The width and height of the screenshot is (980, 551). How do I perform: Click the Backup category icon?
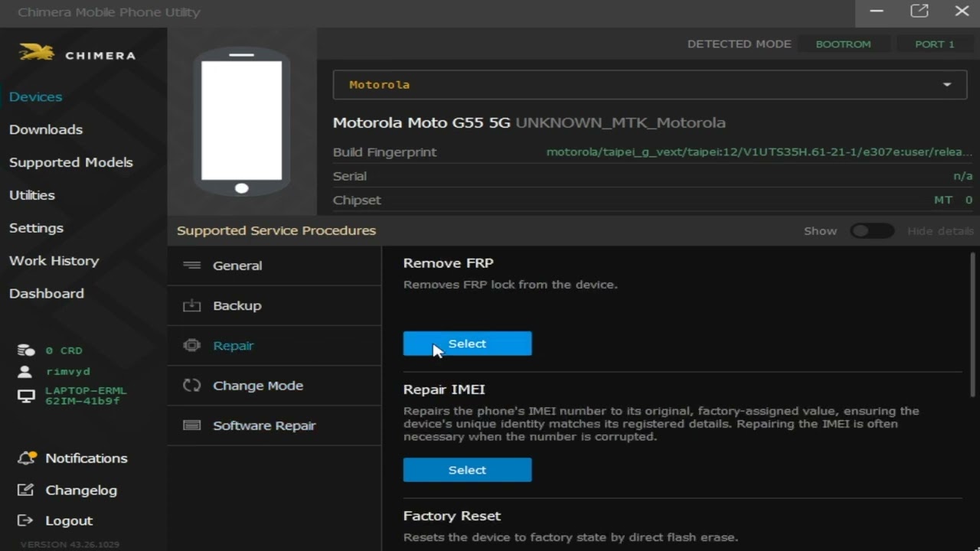[x=192, y=305]
